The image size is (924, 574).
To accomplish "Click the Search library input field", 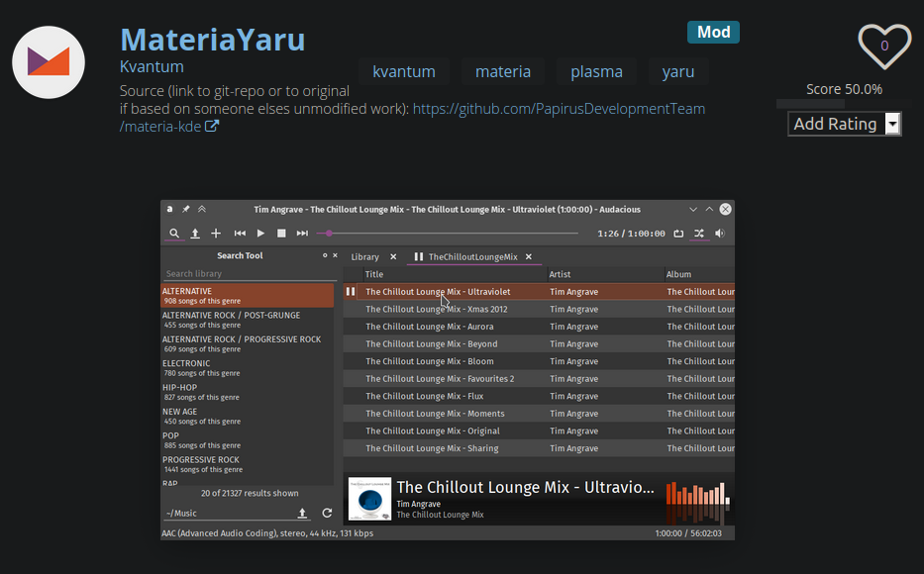I will click(x=250, y=274).
